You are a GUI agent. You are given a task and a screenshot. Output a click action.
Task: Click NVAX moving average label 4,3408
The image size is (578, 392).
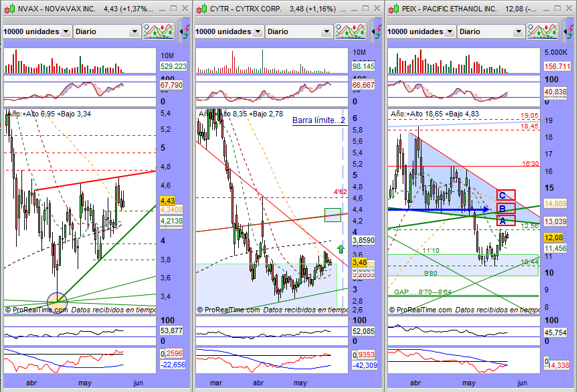click(x=171, y=209)
